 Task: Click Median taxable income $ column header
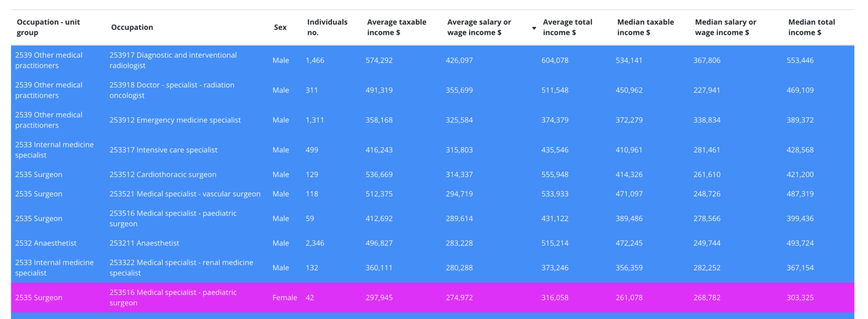(x=645, y=27)
